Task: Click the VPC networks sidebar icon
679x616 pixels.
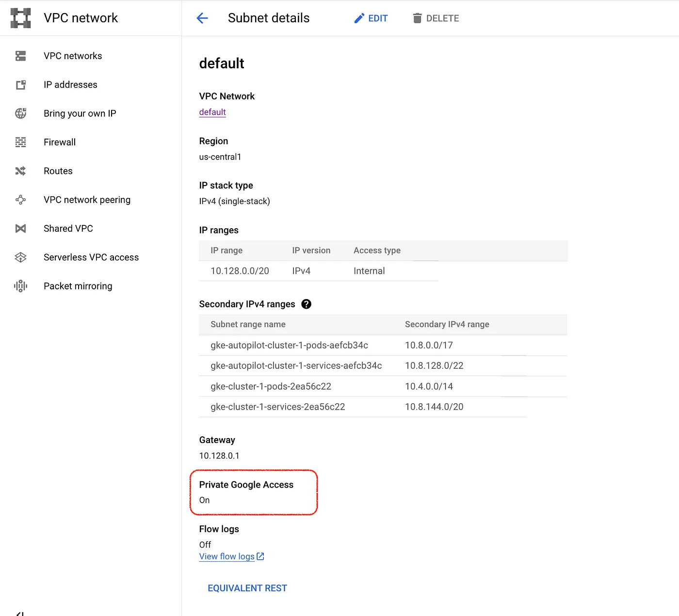Action: click(x=20, y=56)
